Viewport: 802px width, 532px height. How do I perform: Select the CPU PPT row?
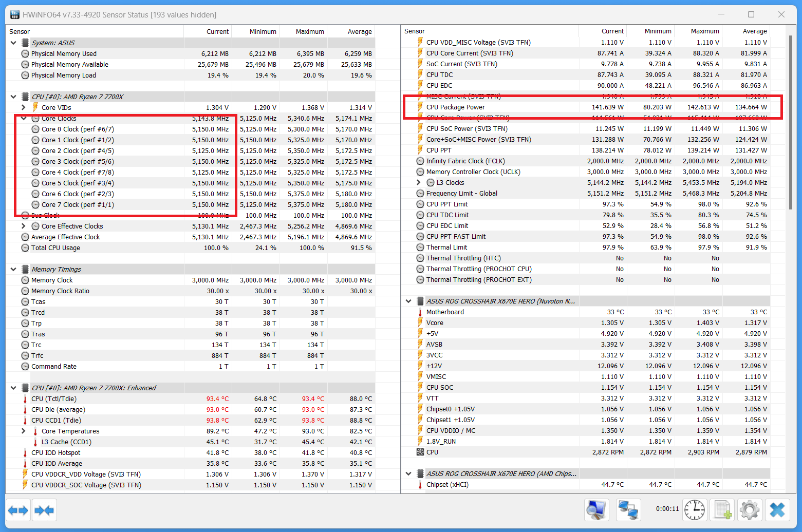[586, 150]
